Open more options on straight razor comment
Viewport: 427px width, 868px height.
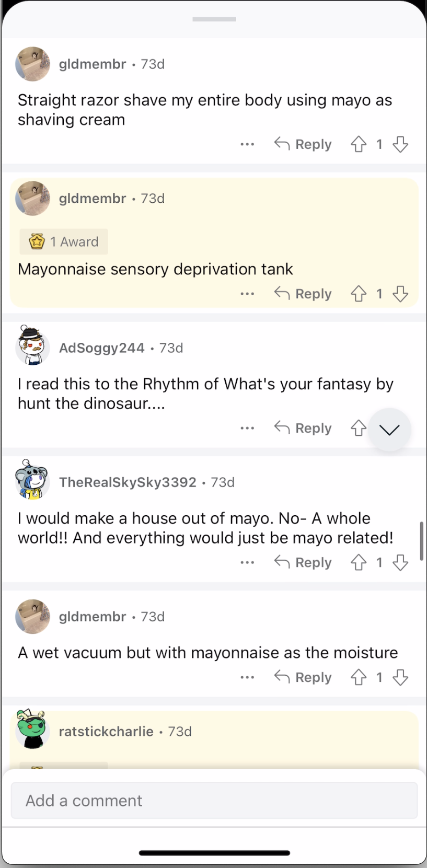point(247,144)
